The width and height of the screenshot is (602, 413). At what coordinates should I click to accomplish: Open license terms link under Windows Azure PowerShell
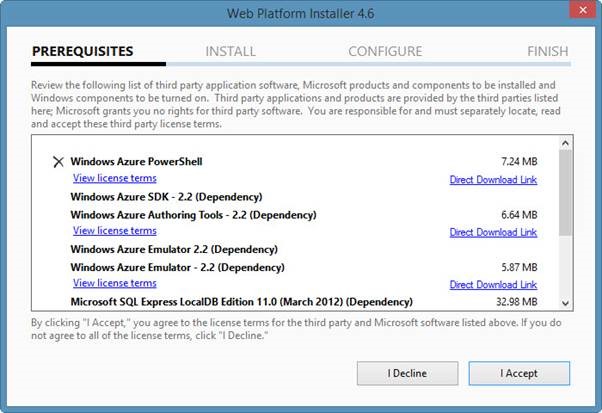pyautogui.click(x=114, y=178)
